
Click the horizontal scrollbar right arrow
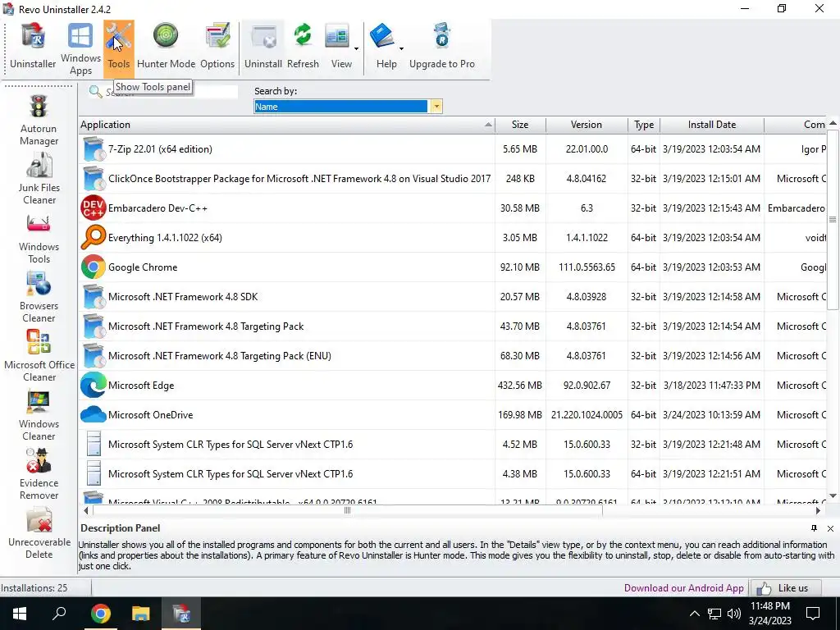[818, 510]
